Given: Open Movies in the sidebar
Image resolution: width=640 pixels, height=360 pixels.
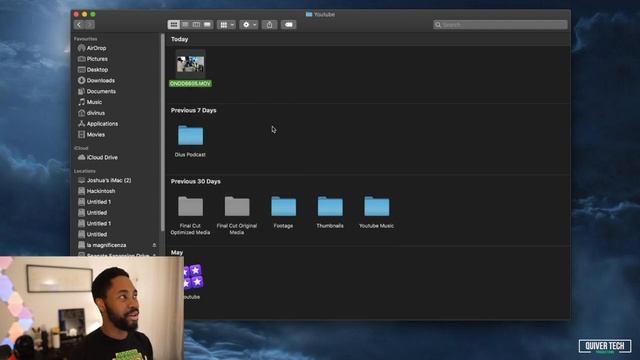Looking at the screenshot, I should point(91,135).
